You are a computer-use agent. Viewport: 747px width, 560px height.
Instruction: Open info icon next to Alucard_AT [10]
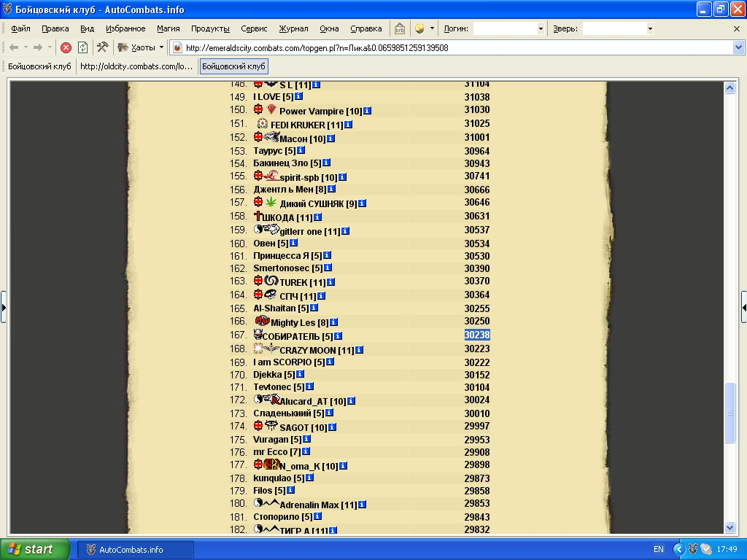click(351, 400)
